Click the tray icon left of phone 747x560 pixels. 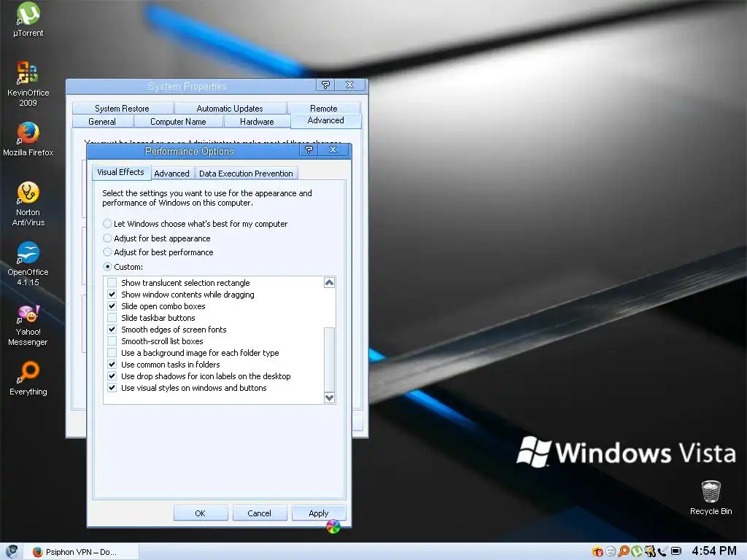click(649, 551)
